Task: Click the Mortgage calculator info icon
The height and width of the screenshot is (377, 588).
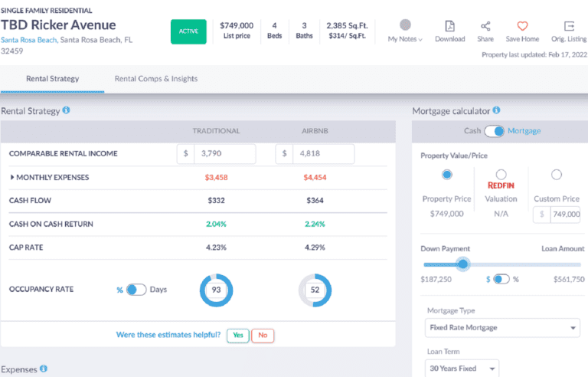Action: [497, 110]
